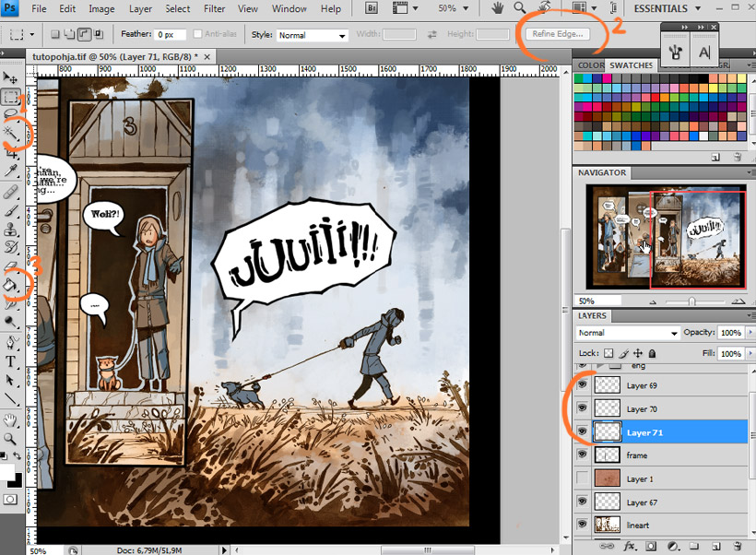Click the Feather input field
This screenshot has height=555, width=756.
click(x=171, y=35)
